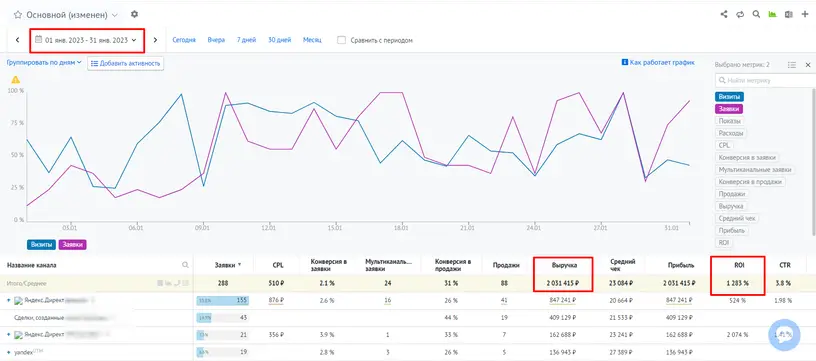Click the CTR column header
This screenshot has width=816, height=361.
tap(785, 265)
